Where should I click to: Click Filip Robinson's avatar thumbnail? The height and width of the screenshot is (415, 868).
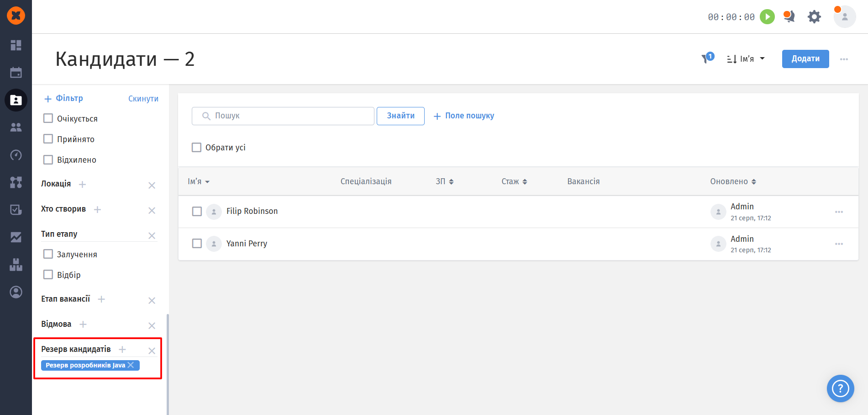click(x=214, y=212)
